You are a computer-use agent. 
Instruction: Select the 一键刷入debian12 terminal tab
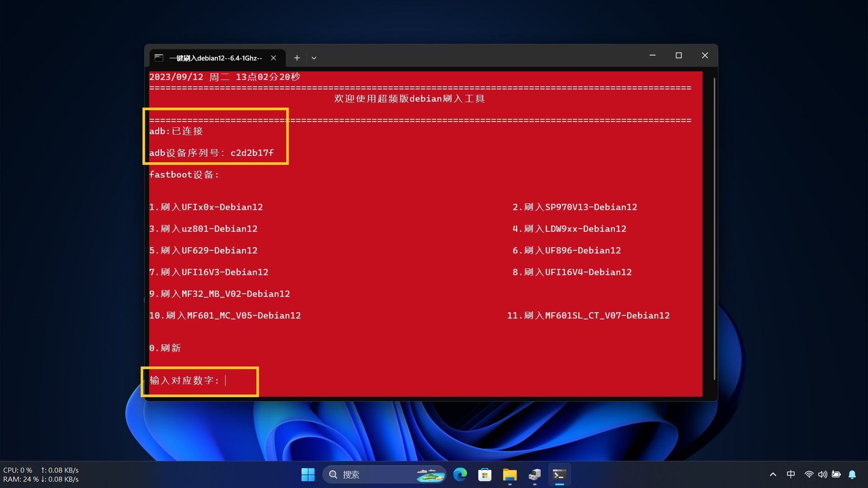point(215,58)
